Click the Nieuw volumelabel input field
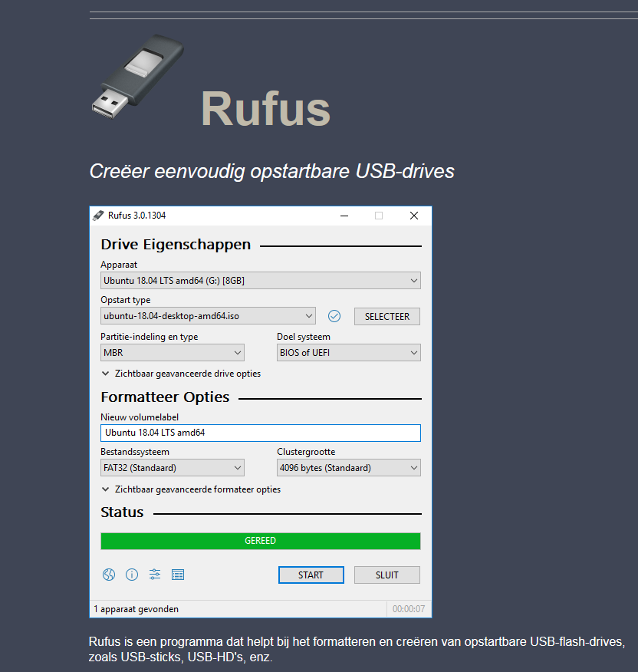The image size is (638, 672). tap(261, 433)
